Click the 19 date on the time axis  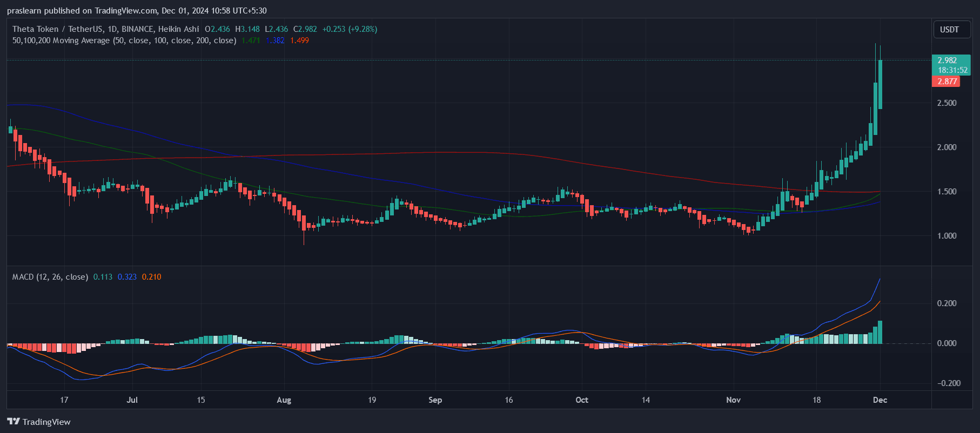pos(372,400)
